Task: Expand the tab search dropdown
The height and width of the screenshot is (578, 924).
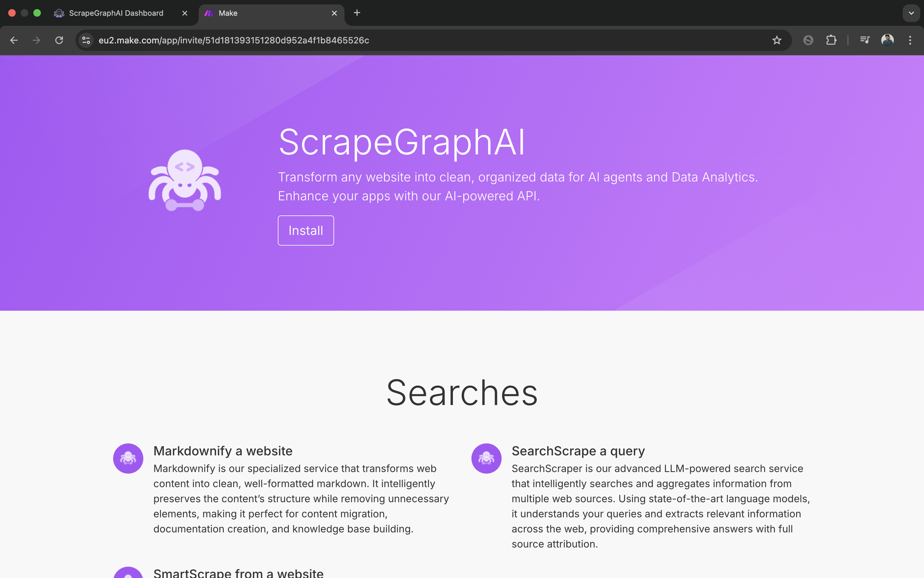Action: 911,13
